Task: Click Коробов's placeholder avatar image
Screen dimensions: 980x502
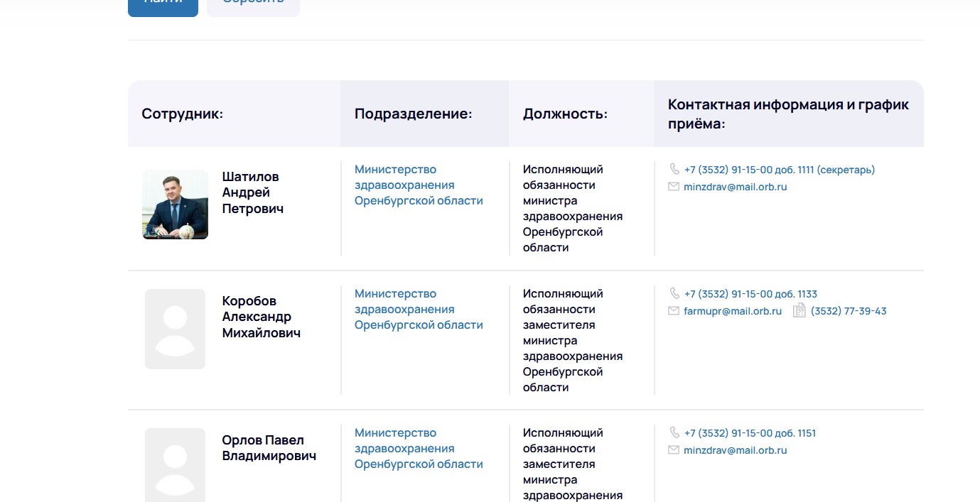Action: [175, 329]
